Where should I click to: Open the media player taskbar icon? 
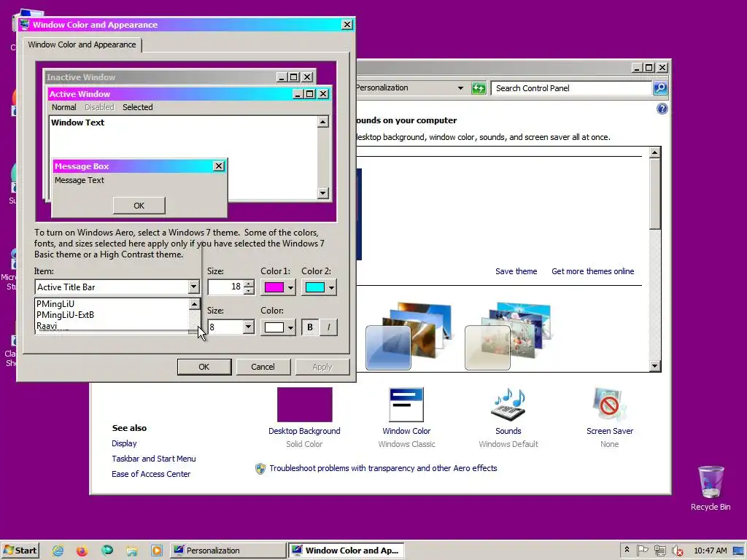157,551
